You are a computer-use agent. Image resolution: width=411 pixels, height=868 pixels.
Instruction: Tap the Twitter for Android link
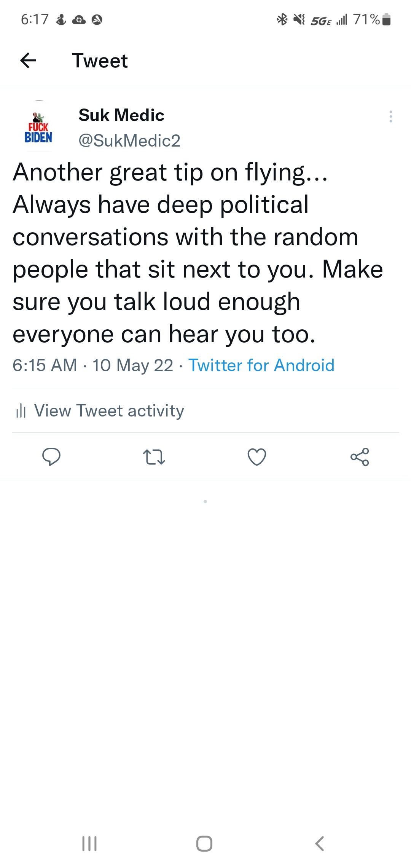tap(261, 365)
